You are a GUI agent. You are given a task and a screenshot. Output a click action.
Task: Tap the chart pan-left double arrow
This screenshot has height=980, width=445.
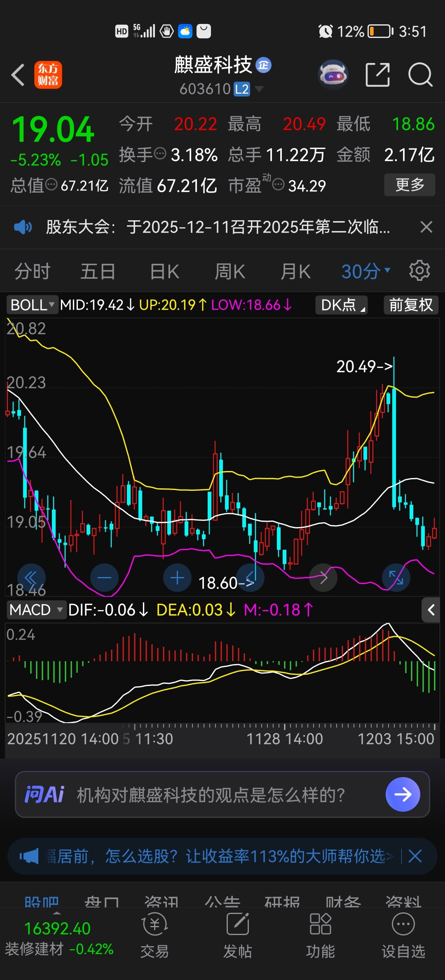point(31,577)
